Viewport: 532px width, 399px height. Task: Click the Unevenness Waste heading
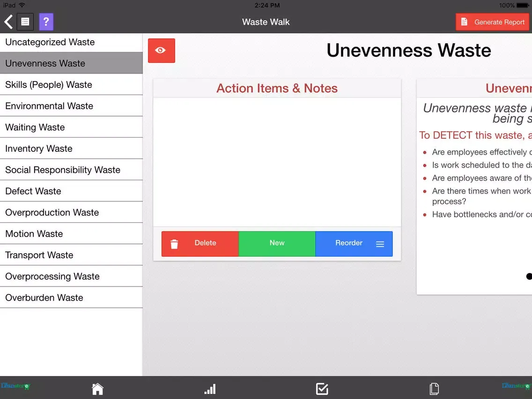tap(408, 50)
